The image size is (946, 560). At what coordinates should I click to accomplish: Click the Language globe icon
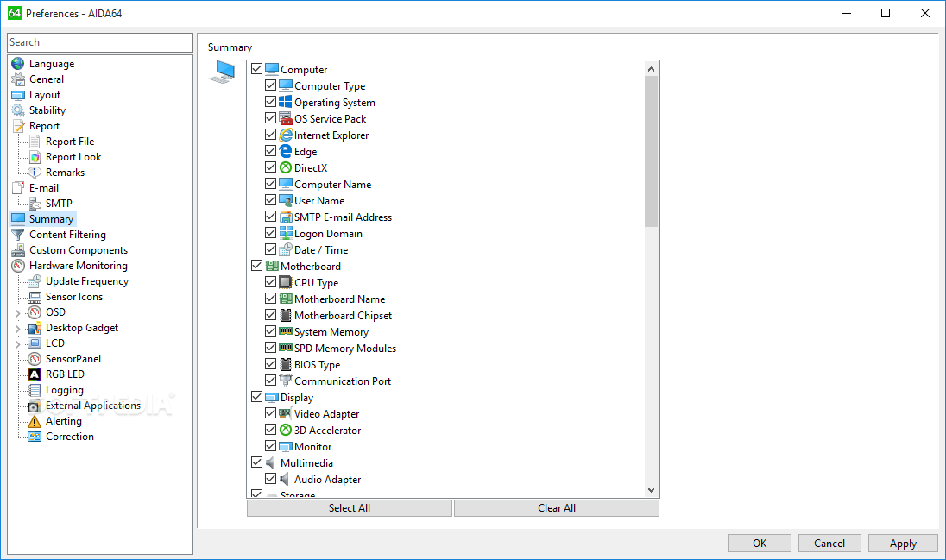click(18, 63)
